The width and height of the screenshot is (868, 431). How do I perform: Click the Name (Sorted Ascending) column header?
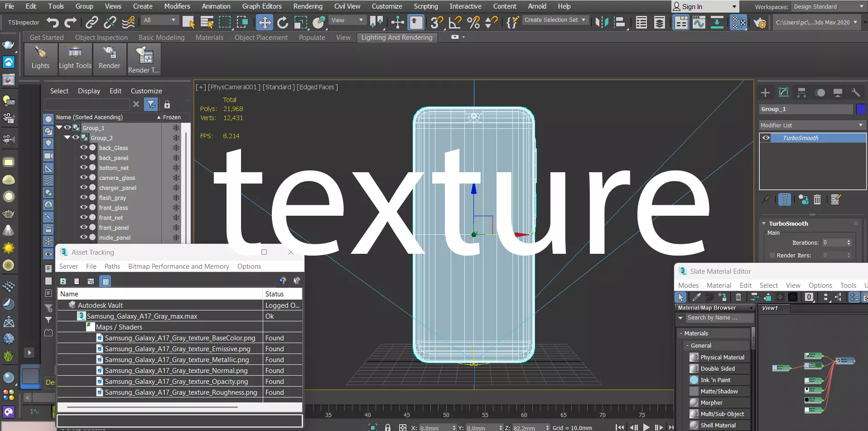click(x=108, y=117)
